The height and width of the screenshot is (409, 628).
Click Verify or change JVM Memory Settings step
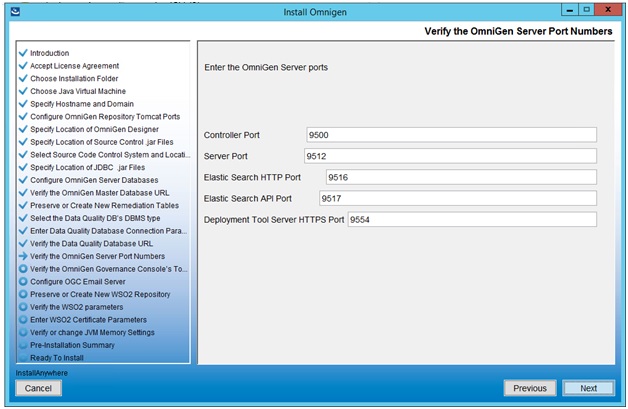coord(93,332)
